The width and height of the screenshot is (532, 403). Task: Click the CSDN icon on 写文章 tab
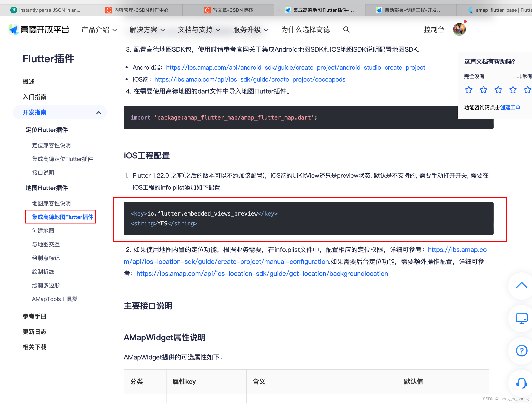pos(207,10)
